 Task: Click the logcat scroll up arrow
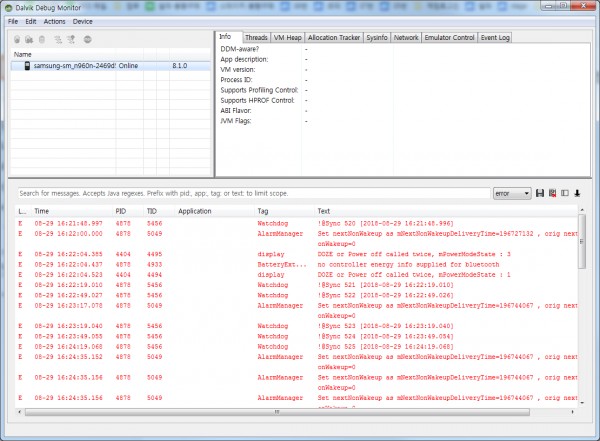(582, 210)
